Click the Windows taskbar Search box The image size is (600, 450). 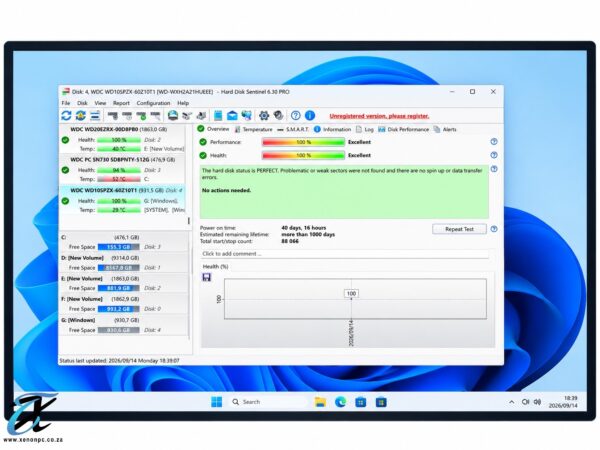coord(269,402)
